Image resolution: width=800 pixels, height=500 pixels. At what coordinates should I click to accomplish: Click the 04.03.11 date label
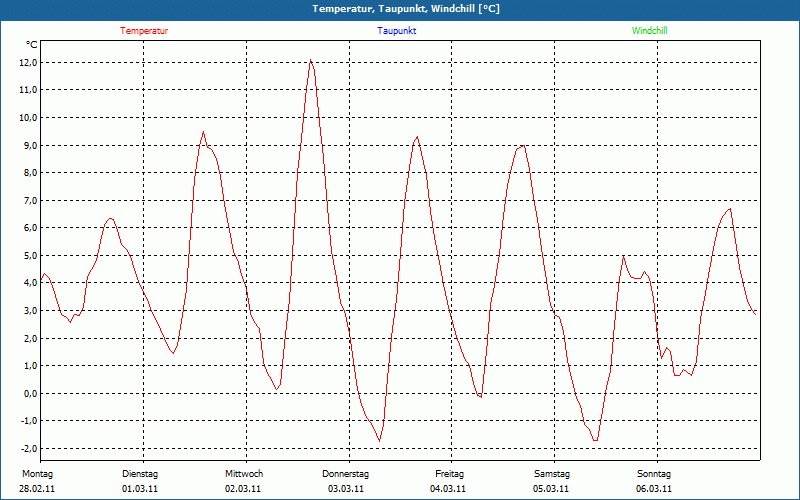tap(448, 489)
